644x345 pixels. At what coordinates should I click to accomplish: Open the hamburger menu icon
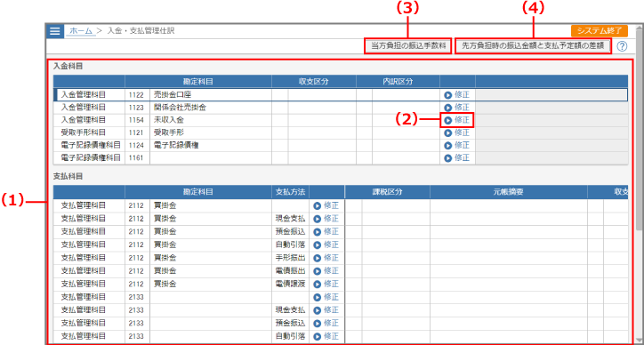click(x=55, y=31)
